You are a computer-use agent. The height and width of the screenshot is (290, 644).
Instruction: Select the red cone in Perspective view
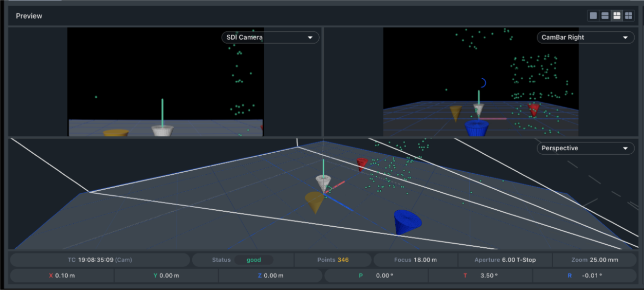pos(362,164)
